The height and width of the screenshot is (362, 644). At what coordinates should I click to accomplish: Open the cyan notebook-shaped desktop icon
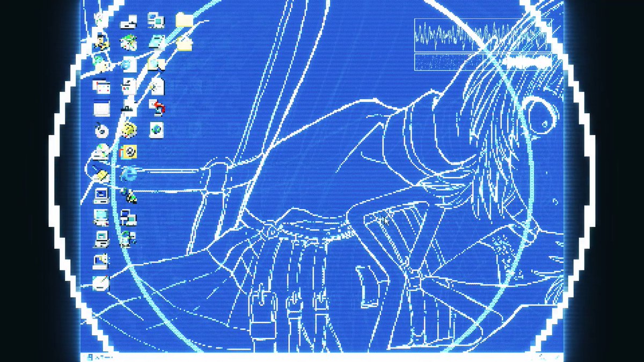156,42
